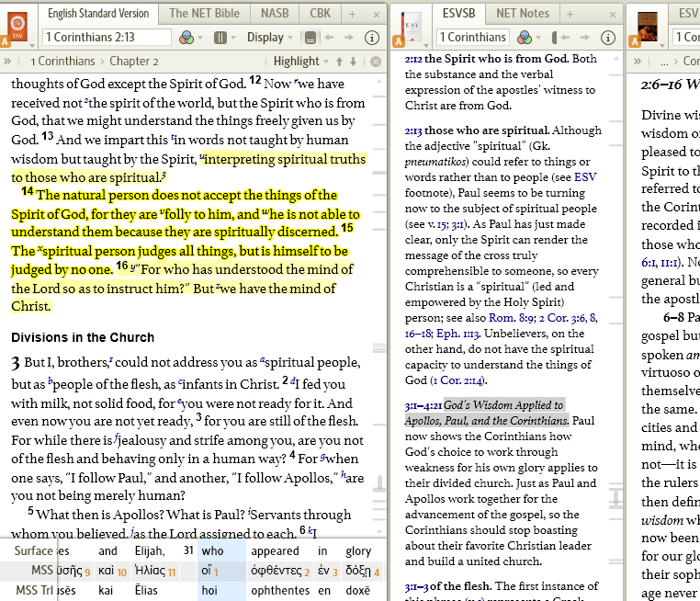Click the scrollbar thumb of the ESV text pane
This screenshot has height=601, width=700.
point(380,482)
